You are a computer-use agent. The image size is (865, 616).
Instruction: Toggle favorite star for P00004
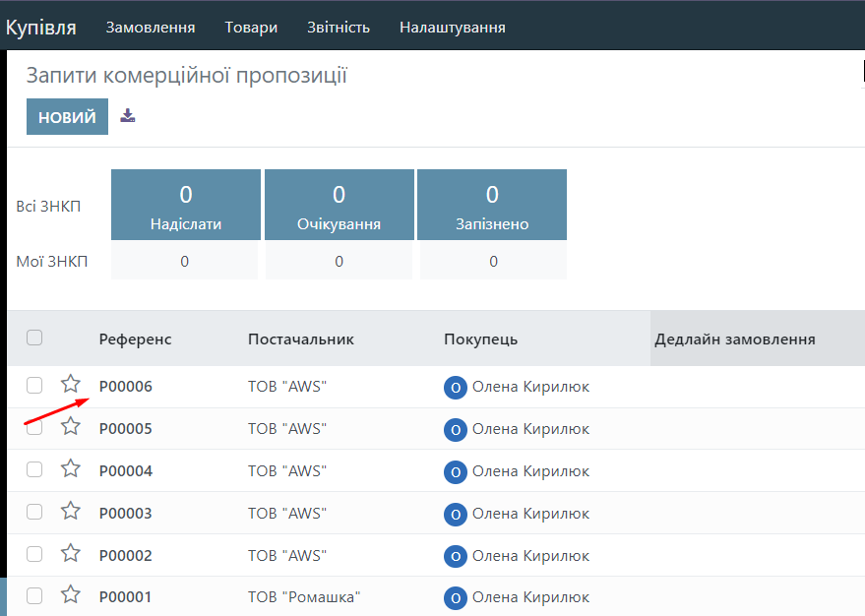[71, 468]
